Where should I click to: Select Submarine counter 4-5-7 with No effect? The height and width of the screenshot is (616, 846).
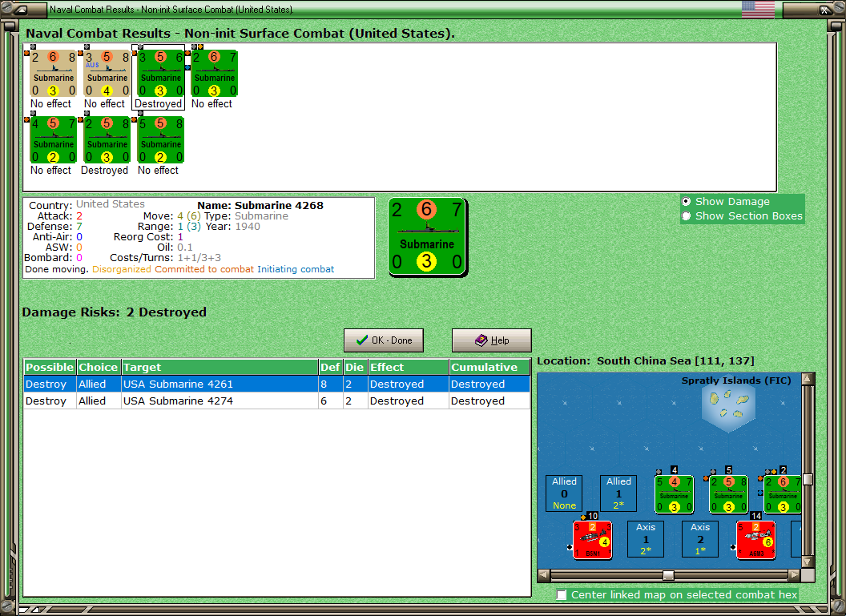click(x=53, y=139)
